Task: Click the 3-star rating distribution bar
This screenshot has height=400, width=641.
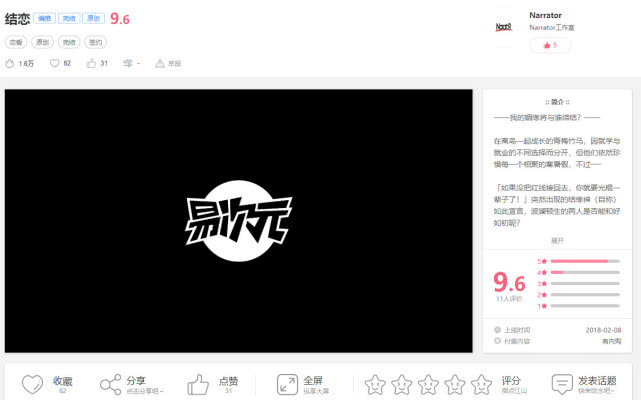Action: click(585, 283)
